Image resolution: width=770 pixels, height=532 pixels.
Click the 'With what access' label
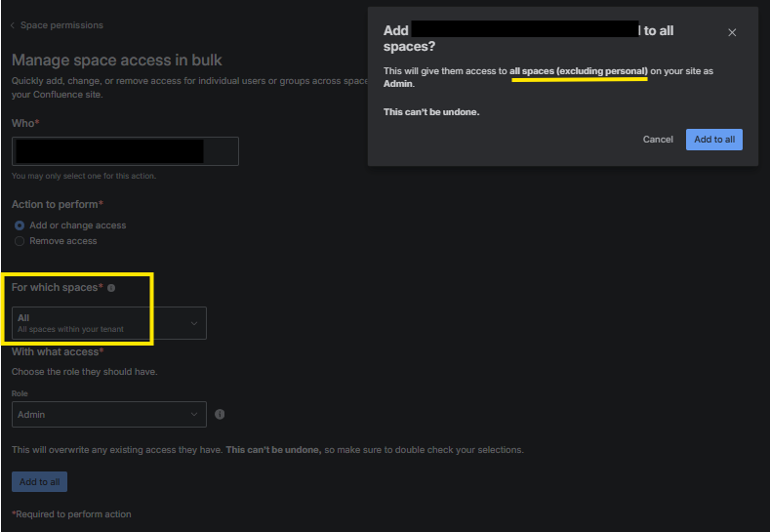click(x=58, y=351)
